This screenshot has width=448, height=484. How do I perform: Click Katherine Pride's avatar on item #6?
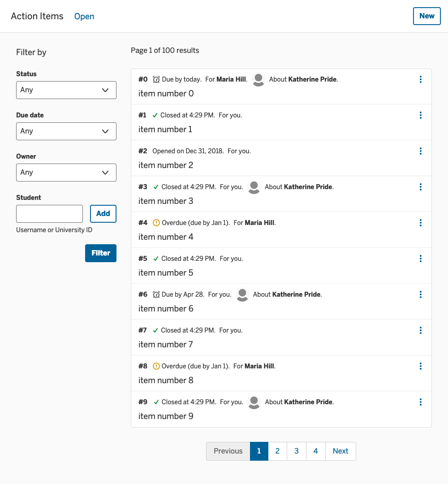[x=242, y=294]
